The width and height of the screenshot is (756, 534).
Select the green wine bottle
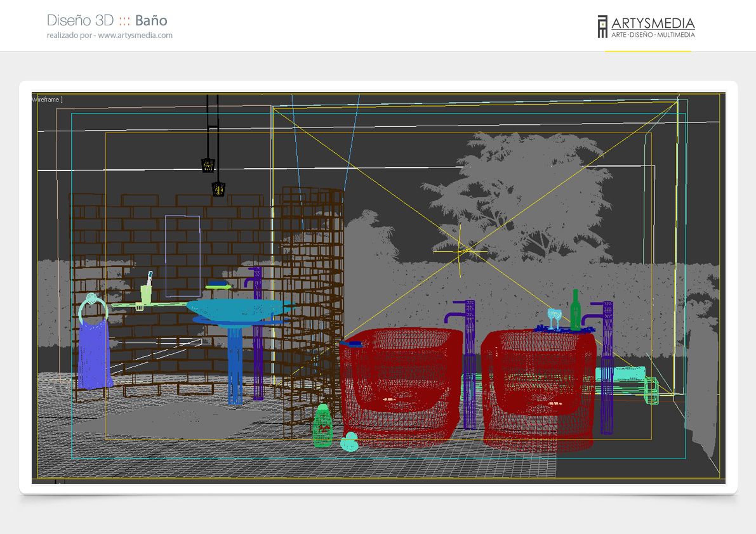tap(575, 311)
